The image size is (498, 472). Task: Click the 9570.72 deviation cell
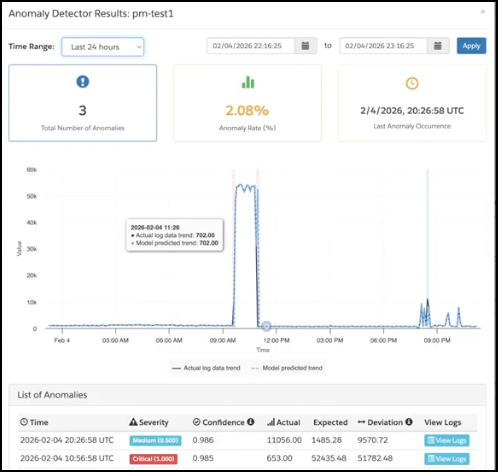(x=373, y=440)
